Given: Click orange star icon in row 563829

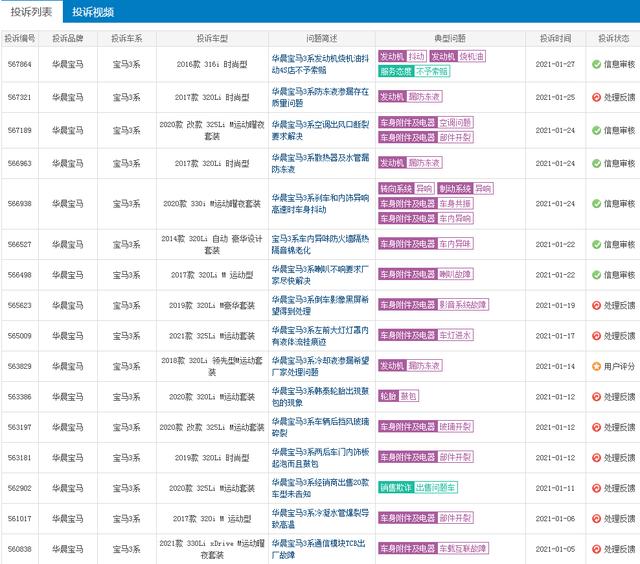Looking at the screenshot, I should coord(596,366).
